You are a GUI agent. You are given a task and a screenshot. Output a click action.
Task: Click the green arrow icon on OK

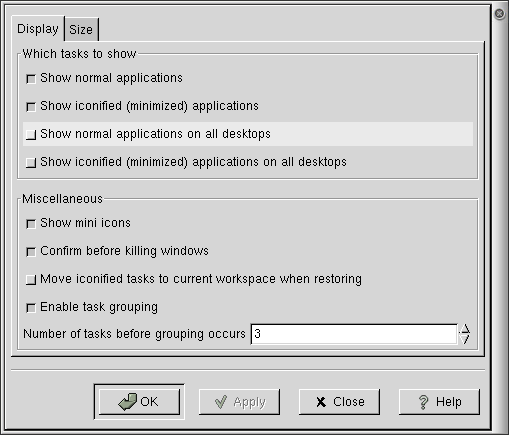pos(127,402)
